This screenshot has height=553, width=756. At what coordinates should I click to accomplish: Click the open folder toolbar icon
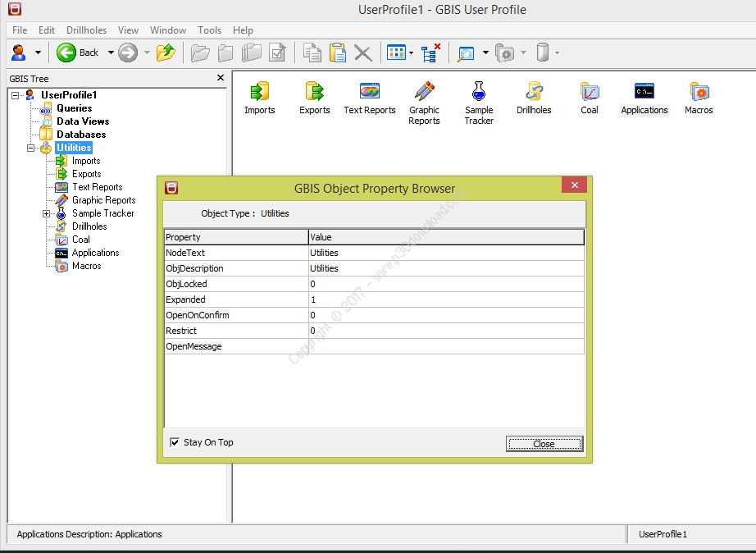(x=199, y=53)
